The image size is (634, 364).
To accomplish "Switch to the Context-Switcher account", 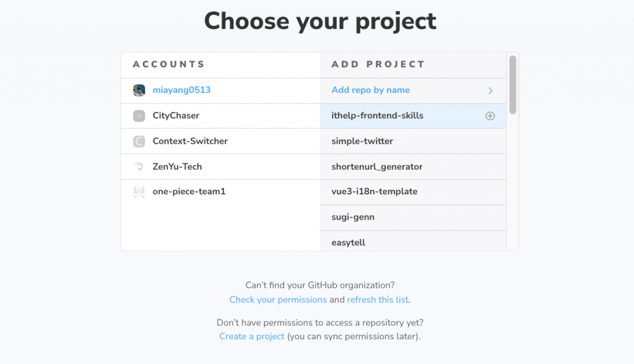I will pos(190,141).
